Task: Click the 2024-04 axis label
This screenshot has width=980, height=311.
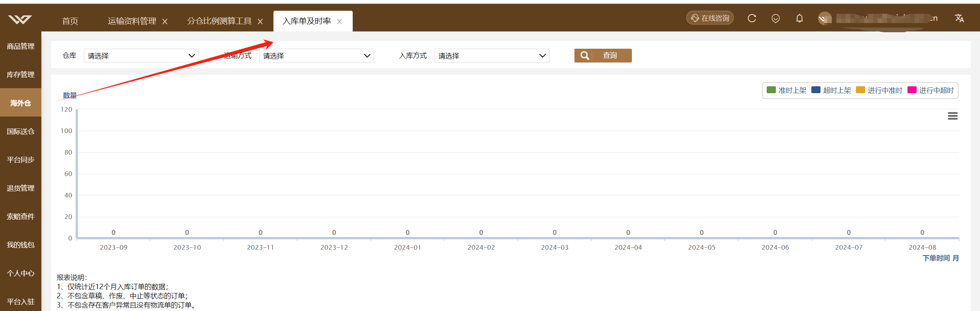Action: point(628,247)
